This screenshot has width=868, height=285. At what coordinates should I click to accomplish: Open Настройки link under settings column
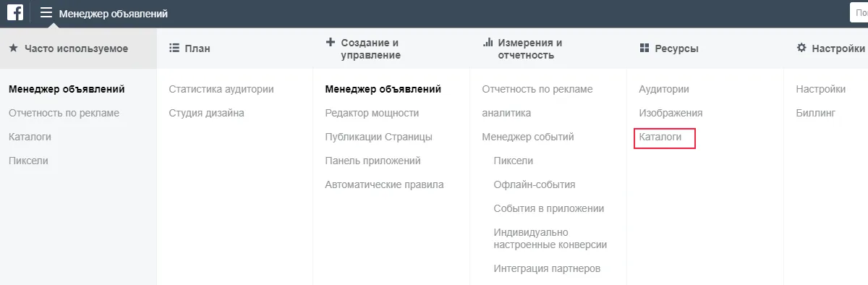[821, 90]
